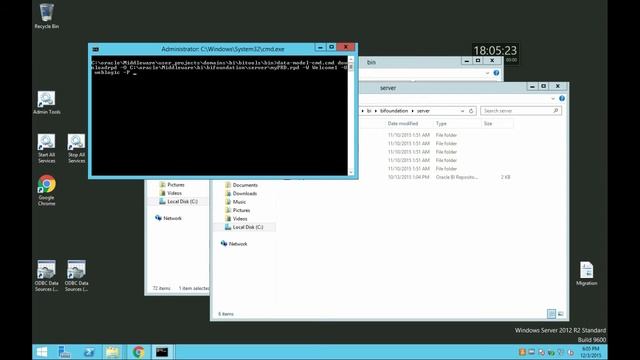
Task: Click the bifoundation breadcrumb segment
Action: coord(394,111)
